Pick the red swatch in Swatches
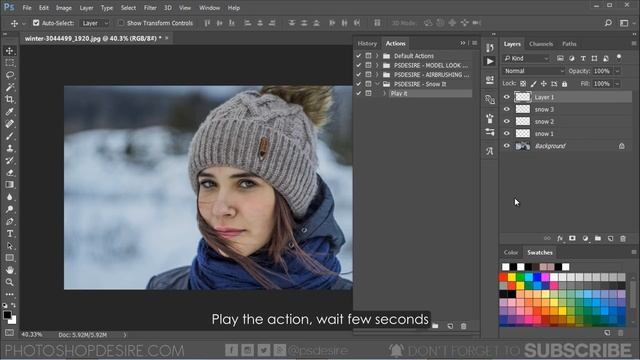Screen dimensions: 640x360 pos(503,278)
